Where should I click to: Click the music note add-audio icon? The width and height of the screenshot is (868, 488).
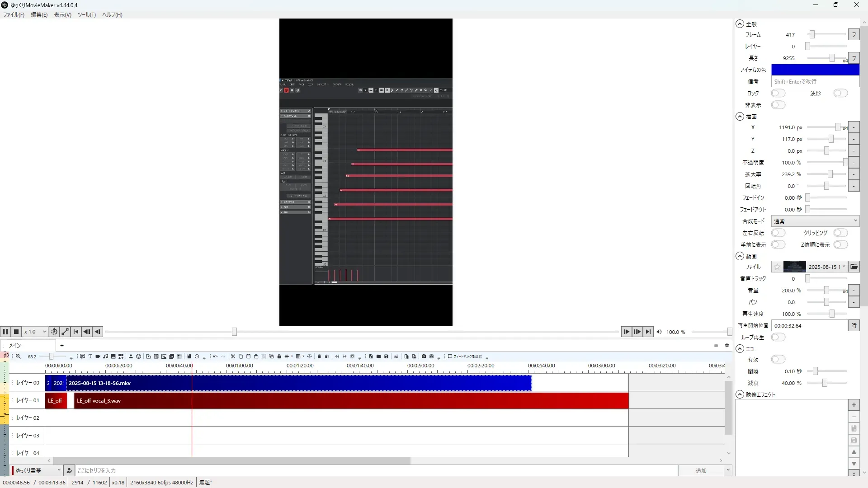pos(105,357)
